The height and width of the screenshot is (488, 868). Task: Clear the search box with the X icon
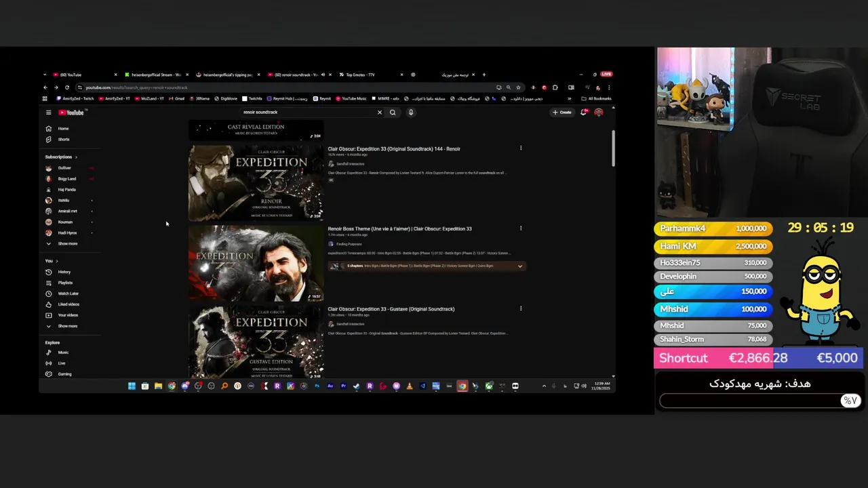[380, 113]
